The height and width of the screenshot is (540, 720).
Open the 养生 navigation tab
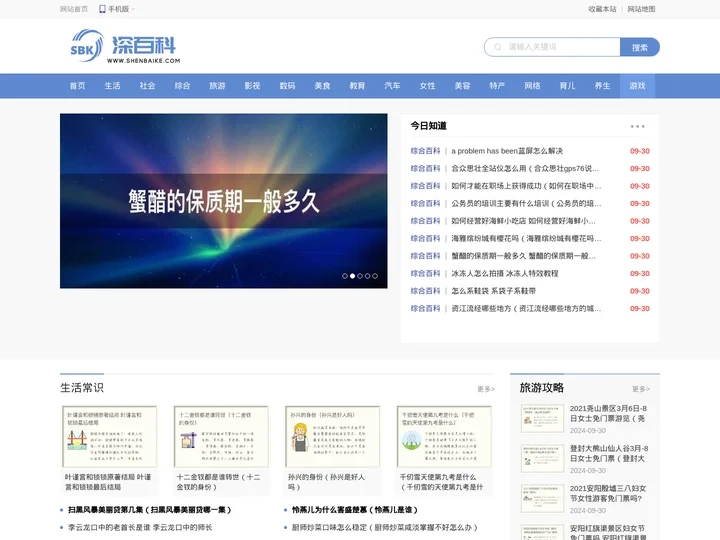602,86
